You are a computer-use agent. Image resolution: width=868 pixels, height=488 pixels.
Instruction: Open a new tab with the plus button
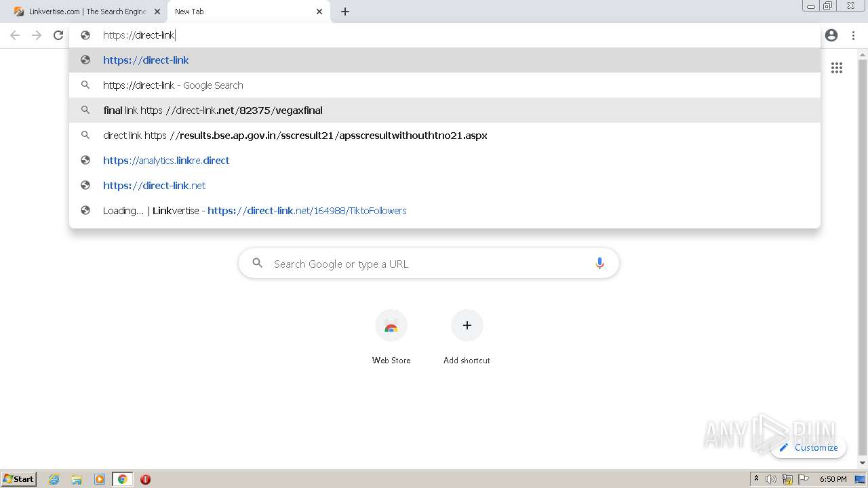[345, 12]
